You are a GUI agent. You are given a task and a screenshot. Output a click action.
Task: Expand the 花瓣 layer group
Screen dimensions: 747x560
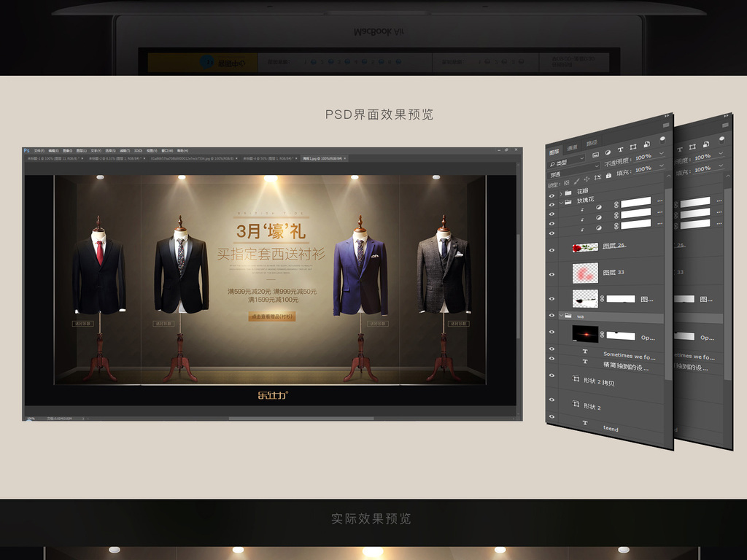point(561,194)
